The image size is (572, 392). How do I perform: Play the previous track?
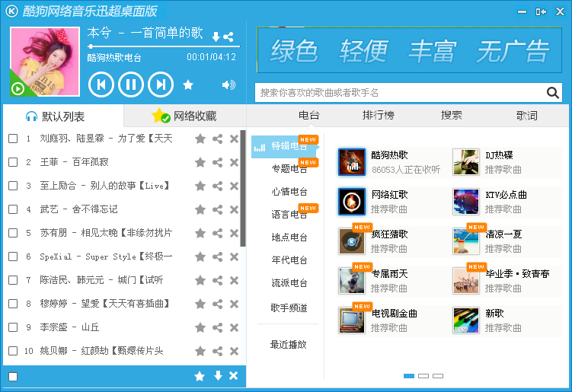point(101,84)
